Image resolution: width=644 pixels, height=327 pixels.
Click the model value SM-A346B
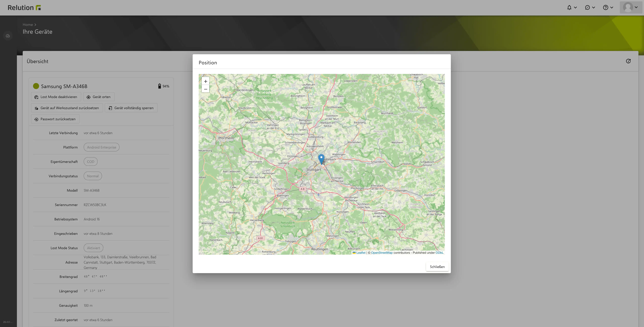tap(92, 190)
